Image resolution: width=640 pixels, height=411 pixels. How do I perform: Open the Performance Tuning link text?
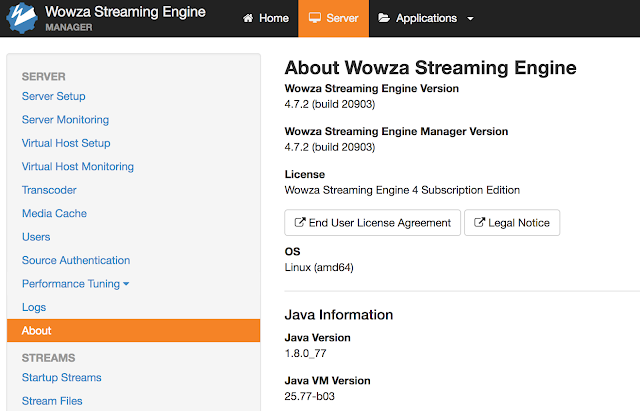[71, 284]
